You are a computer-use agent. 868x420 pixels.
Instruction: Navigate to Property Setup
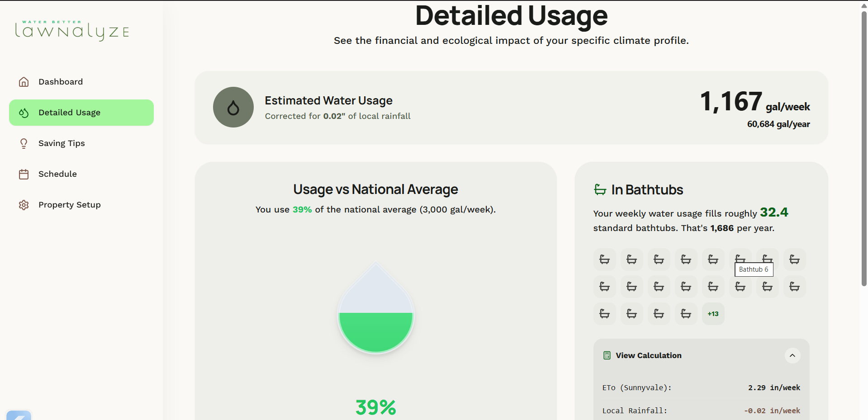[81, 205]
